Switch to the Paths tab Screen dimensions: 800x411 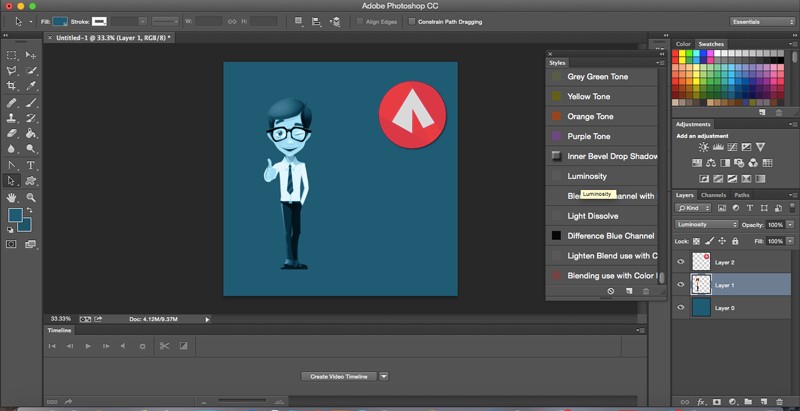coord(742,195)
